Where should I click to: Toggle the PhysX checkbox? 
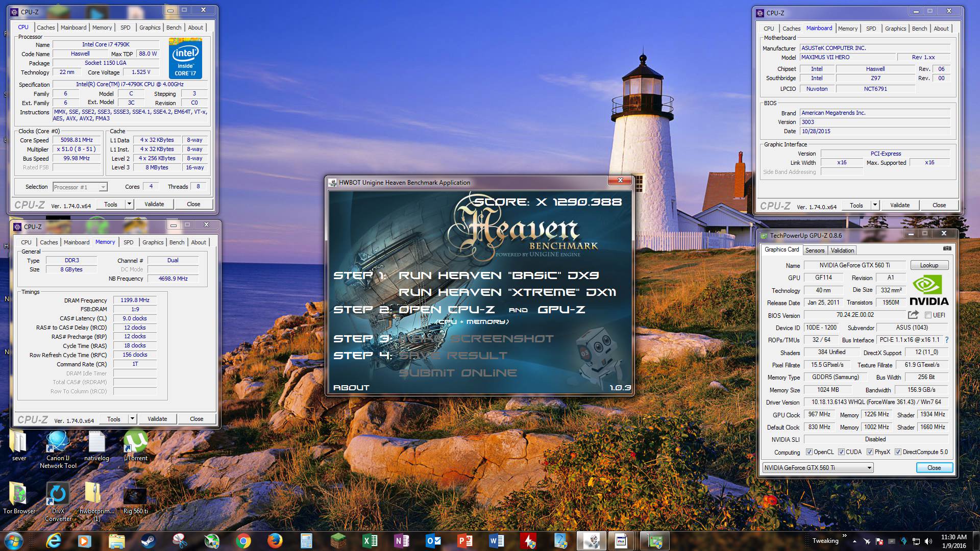click(x=870, y=452)
